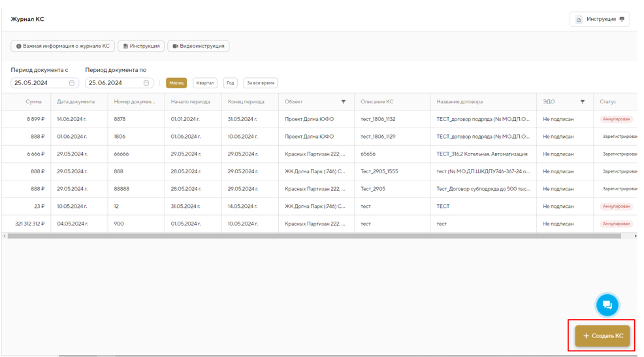This screenshot has width=644, height=357.
Task: Open the chat support bubble
Action: pos(607,305)
